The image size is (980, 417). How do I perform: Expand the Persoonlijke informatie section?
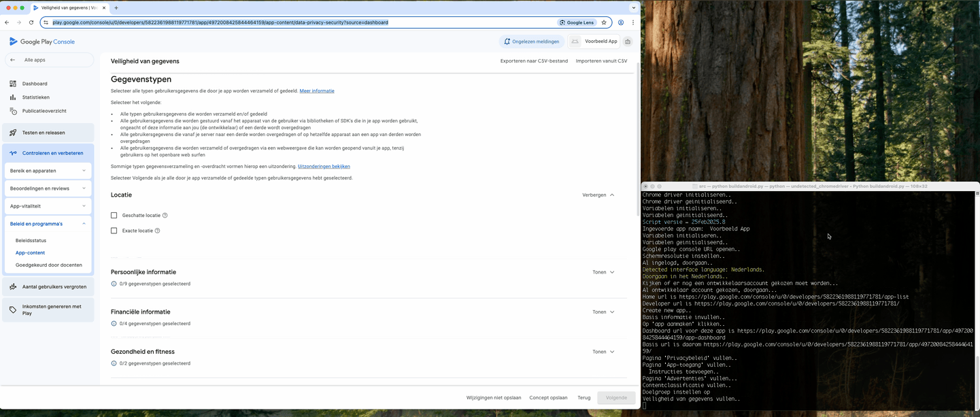[x=603, y=272]
